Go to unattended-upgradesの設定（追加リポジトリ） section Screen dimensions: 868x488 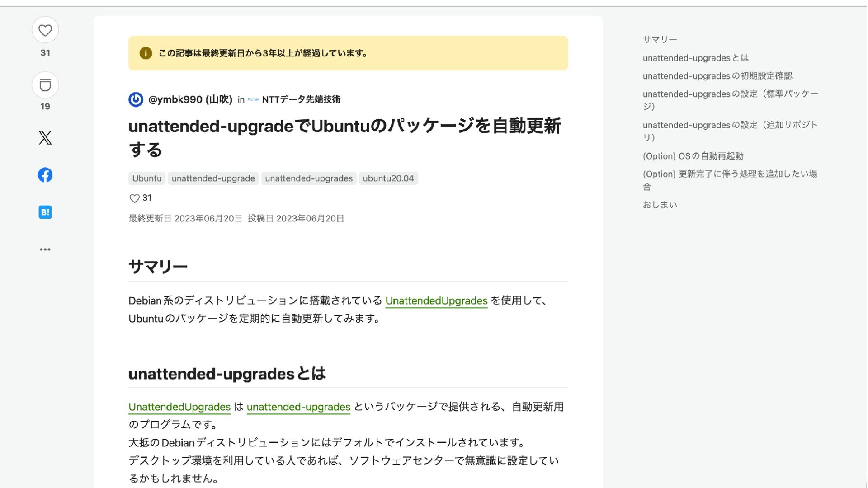(x=730, y=131)
